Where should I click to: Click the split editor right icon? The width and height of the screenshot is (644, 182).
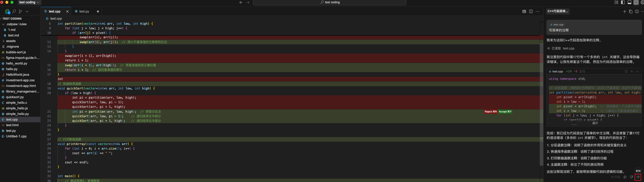531,11
